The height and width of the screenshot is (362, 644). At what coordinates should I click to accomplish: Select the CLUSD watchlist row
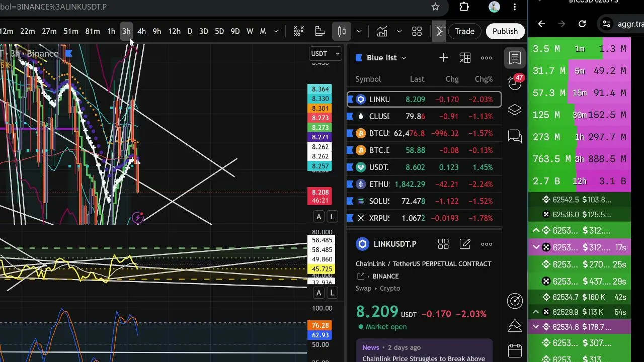(424, 117)
